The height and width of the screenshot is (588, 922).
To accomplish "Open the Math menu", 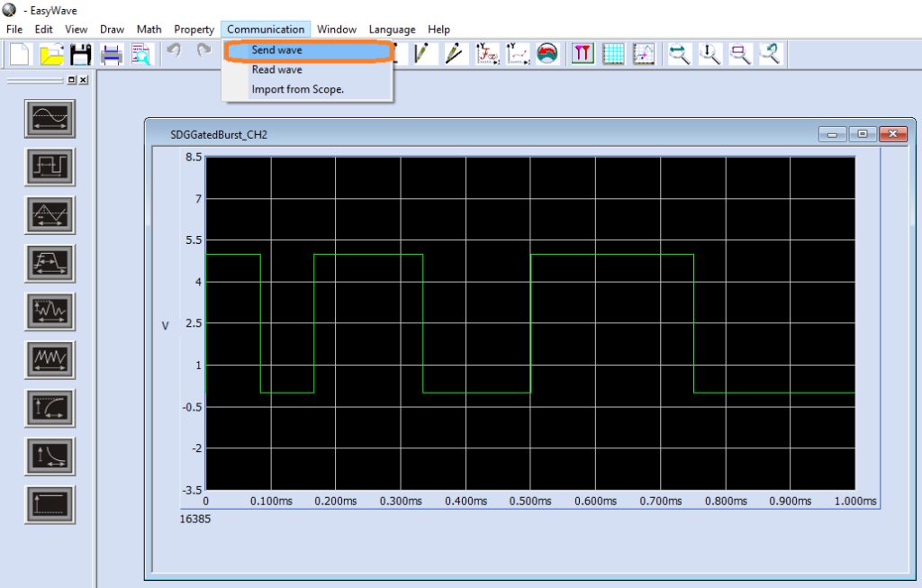I will point(149,29).
